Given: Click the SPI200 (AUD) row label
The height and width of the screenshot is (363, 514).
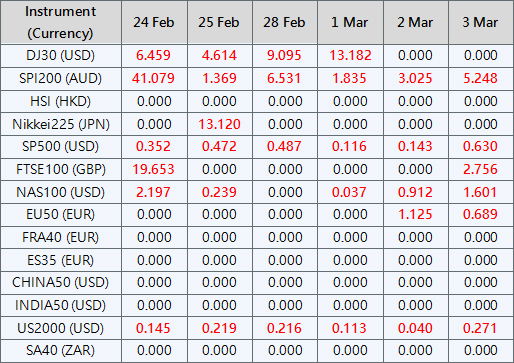Looking at the screenshot, I should [x=61, y=78].
